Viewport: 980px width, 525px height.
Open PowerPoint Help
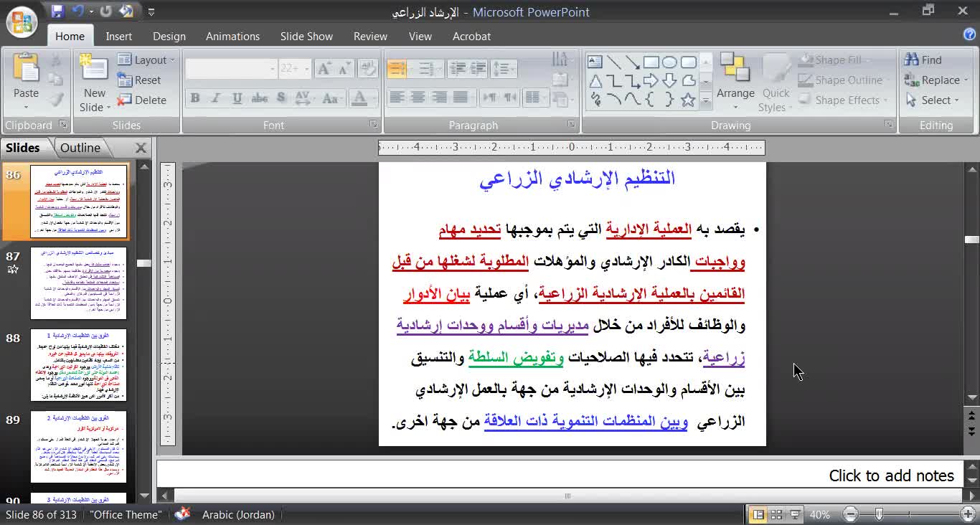[x=969, y=34]
